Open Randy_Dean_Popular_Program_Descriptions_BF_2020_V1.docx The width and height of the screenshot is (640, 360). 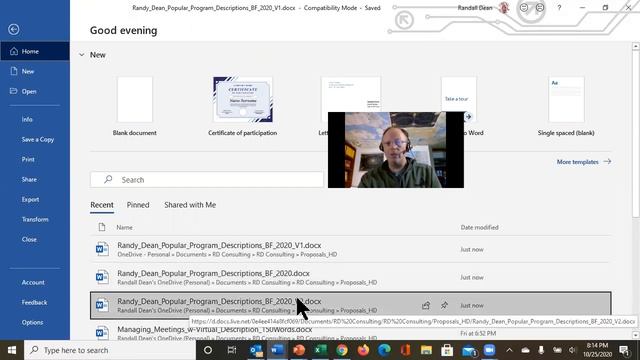coord(351,249)
